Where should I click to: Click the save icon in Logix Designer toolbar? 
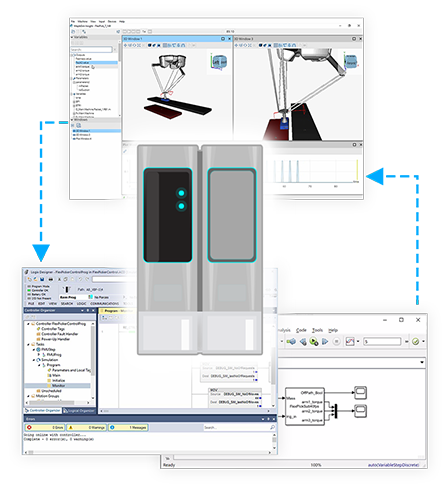point(42,279)
